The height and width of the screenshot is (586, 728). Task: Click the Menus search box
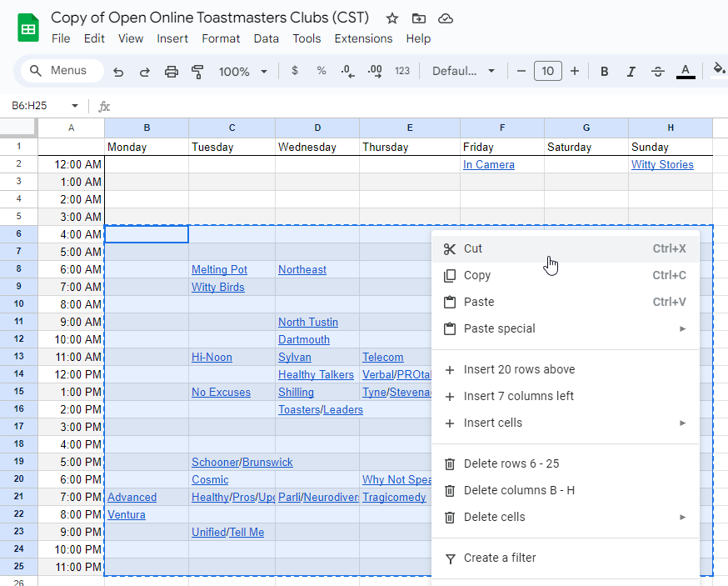(x=62, y=71)
